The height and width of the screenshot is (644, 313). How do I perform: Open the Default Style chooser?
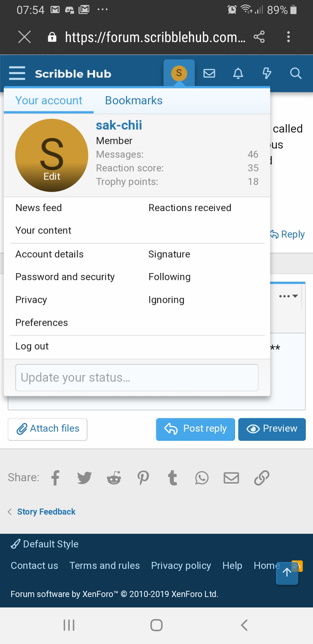45,544
